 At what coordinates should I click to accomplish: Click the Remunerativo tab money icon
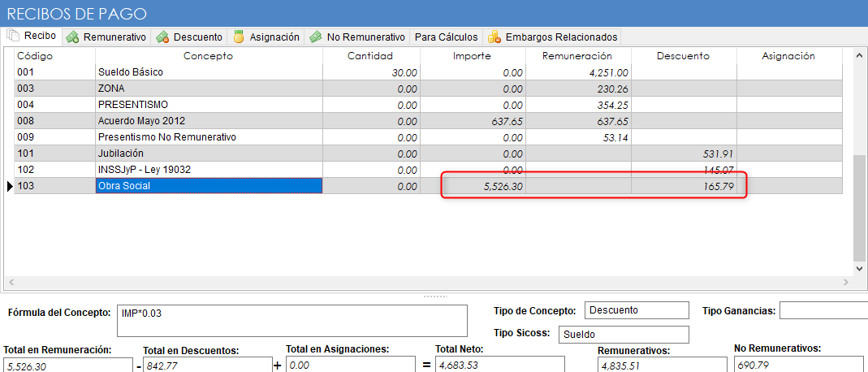click(x=73, y=37)
